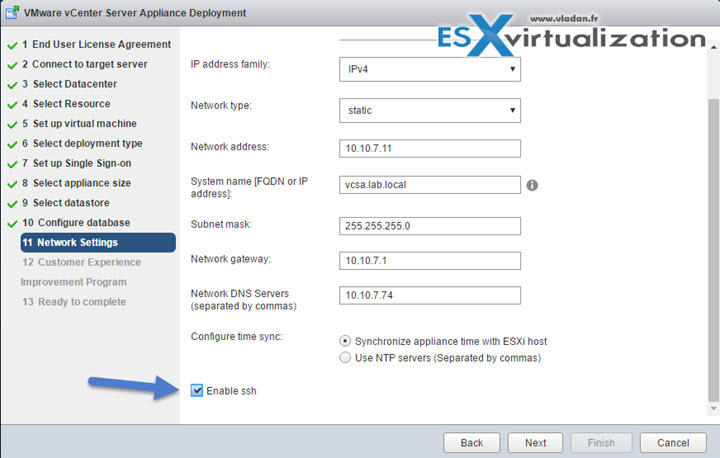Click the Back button

pos(472,443)
